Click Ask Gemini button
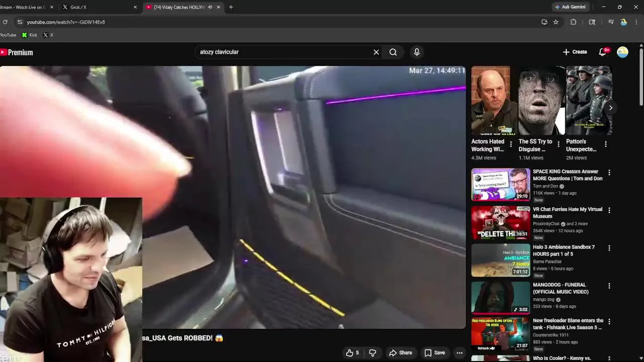The image size is (644, 362). click(x=570, y=7)
